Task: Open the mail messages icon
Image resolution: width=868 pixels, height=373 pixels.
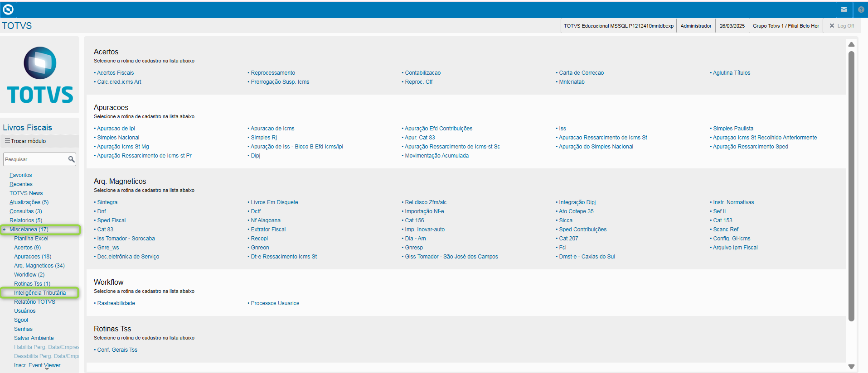Action: pos(844,10)
